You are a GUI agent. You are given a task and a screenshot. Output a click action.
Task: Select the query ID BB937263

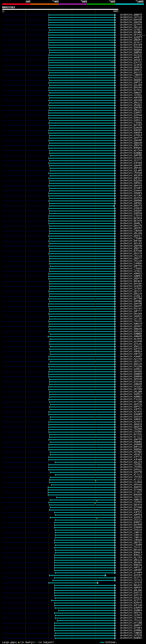point(8,8)
